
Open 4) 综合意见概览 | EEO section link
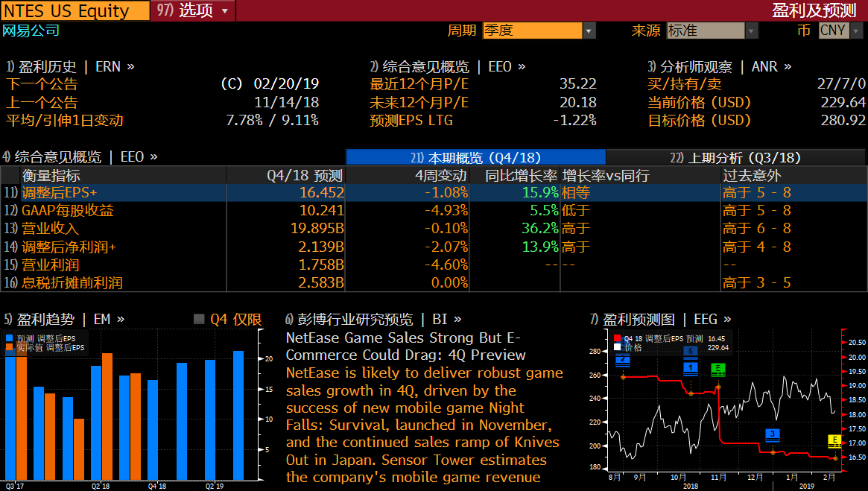(x=80, y=156)
